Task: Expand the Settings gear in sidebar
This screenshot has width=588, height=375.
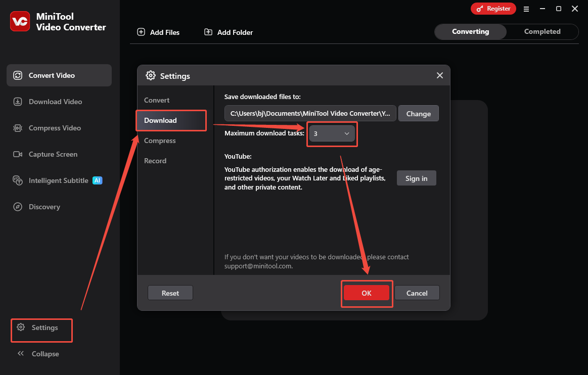Action: point(41,327)
